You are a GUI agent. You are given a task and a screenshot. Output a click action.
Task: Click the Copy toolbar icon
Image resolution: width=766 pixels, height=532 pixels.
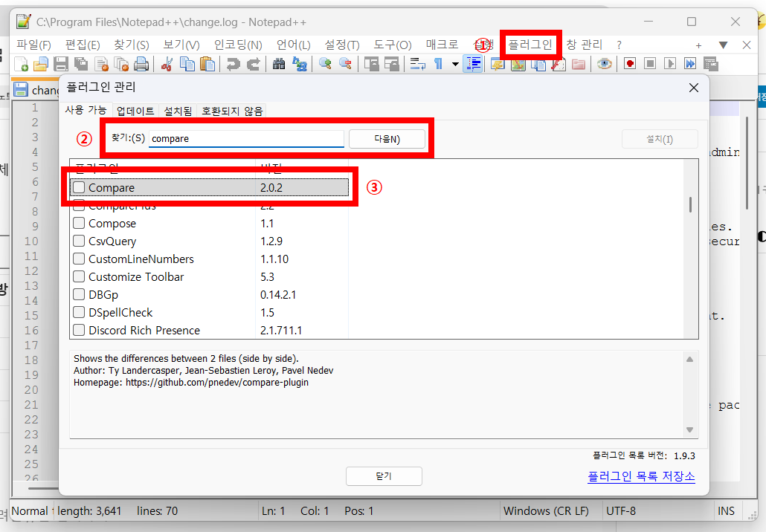pos(187,64)
